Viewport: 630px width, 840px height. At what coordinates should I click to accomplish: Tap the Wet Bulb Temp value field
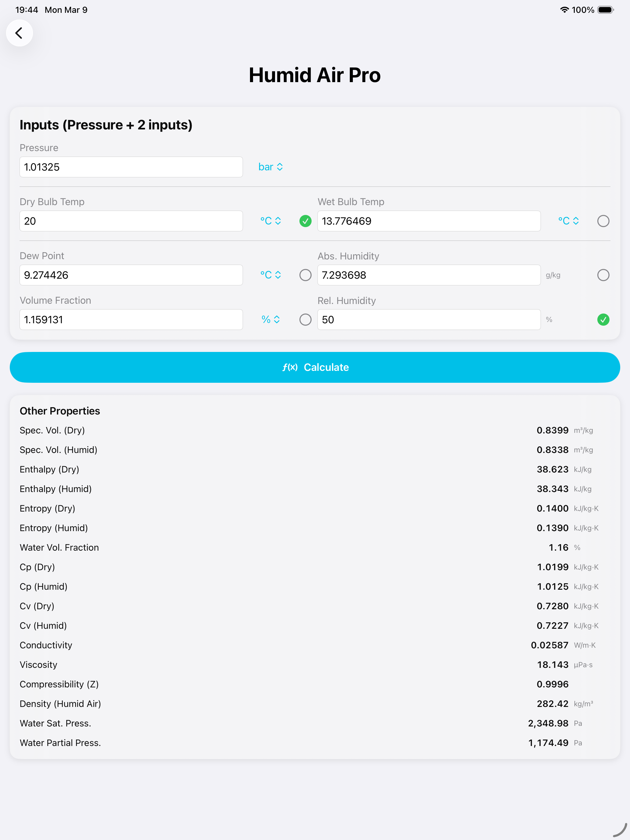click(x=429, y=221)
